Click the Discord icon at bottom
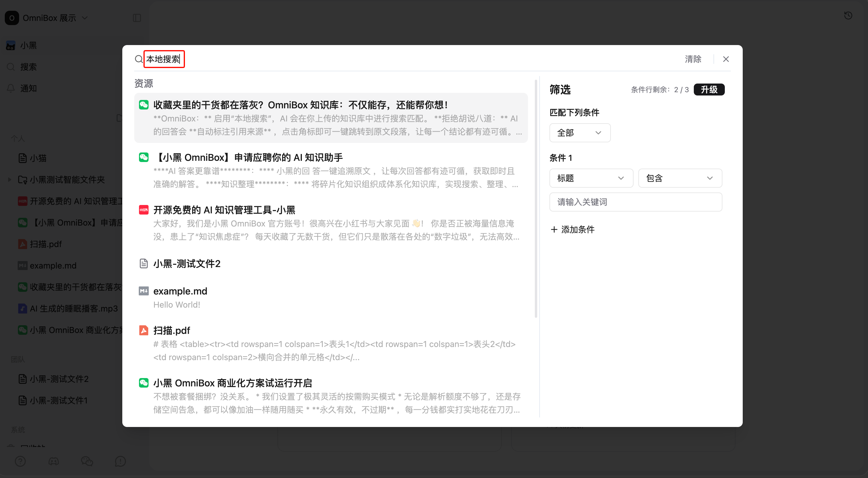 click(54, 461)
